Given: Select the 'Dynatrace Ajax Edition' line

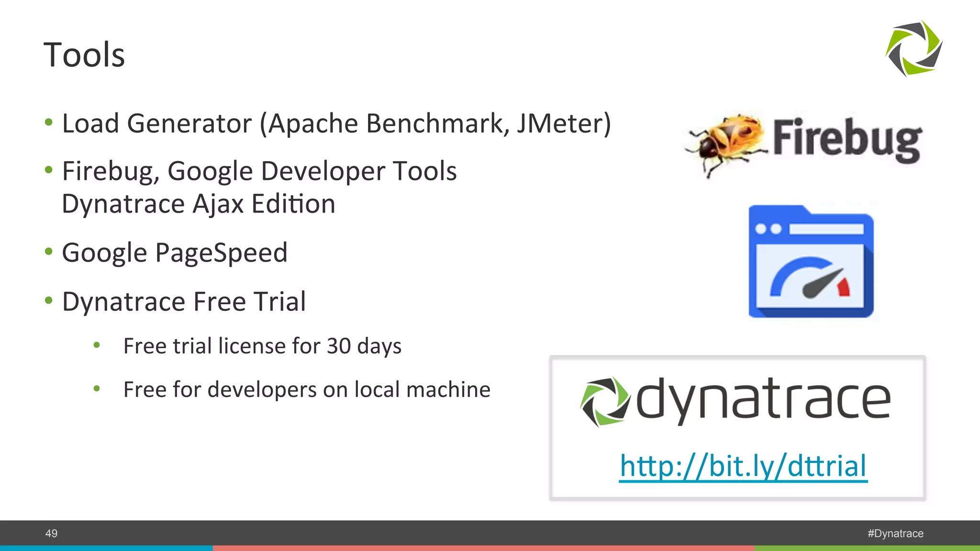Looking at the screenshot, I should [199, 204].
